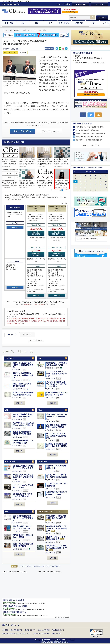Click 利用規約 link in plan notes
110x644 pixels.
pyautogui.click(x=27, y=304)
